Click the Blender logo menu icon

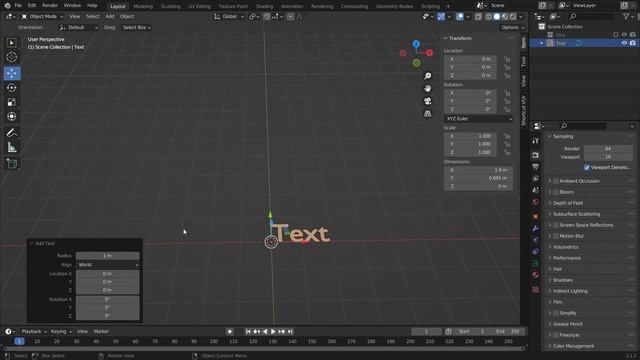(x=7, y=6)
